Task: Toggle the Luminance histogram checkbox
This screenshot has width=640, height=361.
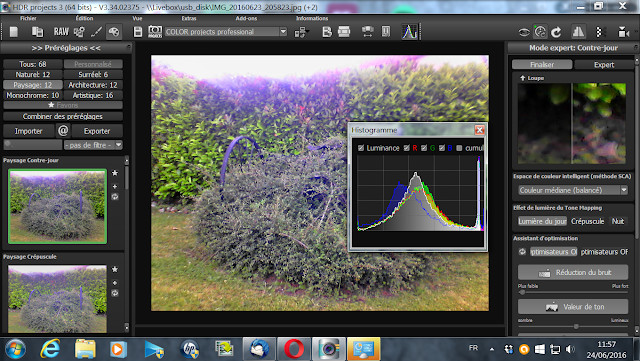Action: [361, 148]
